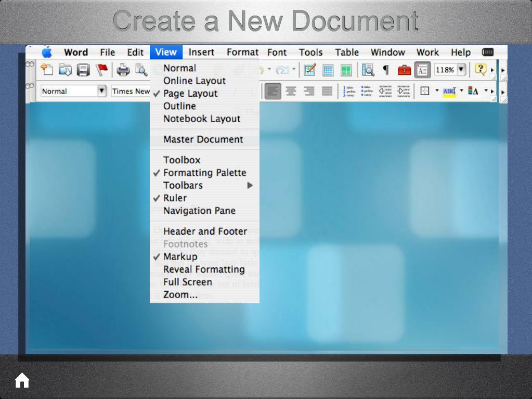Screen dimensions: 532x399
Task: Click the yellow Help question mark icon
Action: coord(480,70)
